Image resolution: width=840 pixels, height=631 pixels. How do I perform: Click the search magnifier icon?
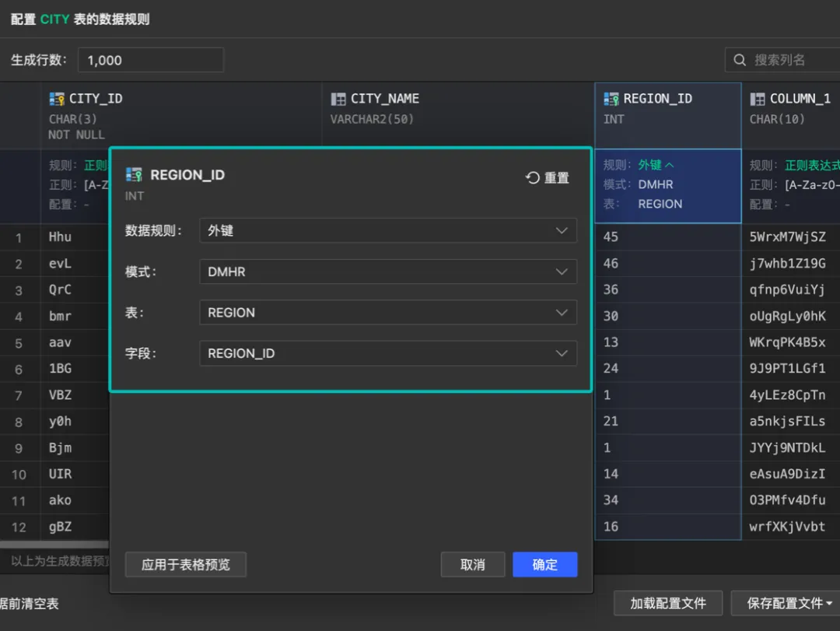click(740, 60)
